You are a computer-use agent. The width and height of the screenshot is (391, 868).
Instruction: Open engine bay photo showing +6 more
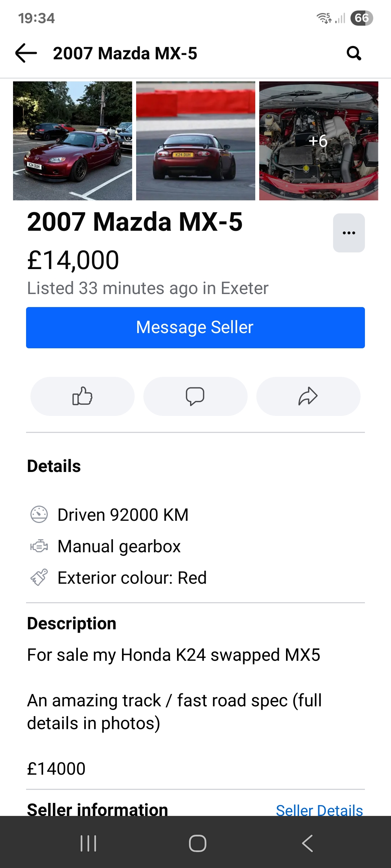pyautogui.click(x=319, y=141)
